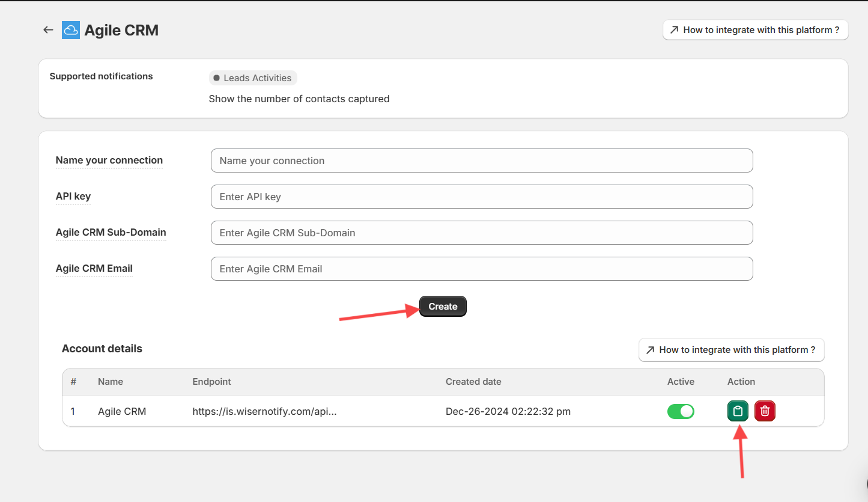This screenshot has height=502, width=868.
Task: Click the Agile CRM cloud logo icon
Action: (x=71, y=30)
